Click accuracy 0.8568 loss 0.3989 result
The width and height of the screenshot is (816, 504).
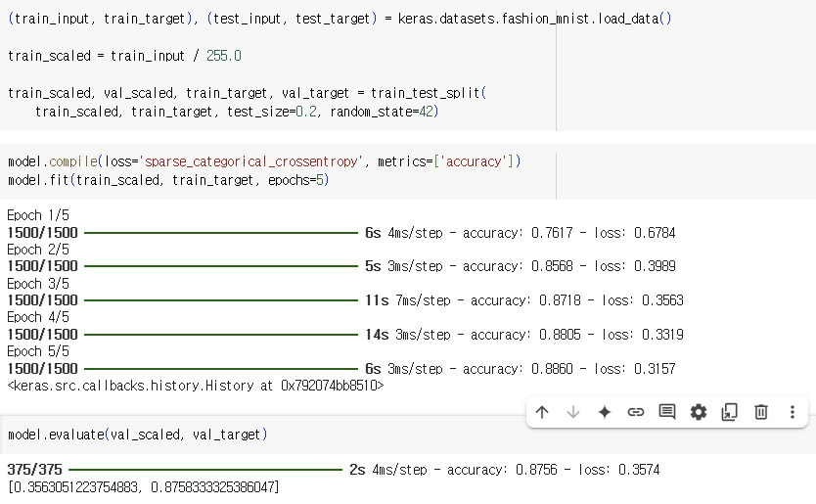(x=568, y=266)
